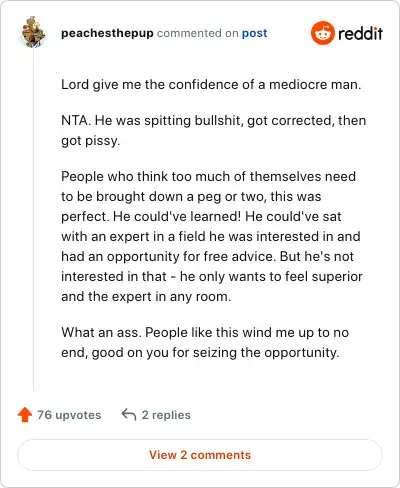Open the 2 replies link

point(166,415)
